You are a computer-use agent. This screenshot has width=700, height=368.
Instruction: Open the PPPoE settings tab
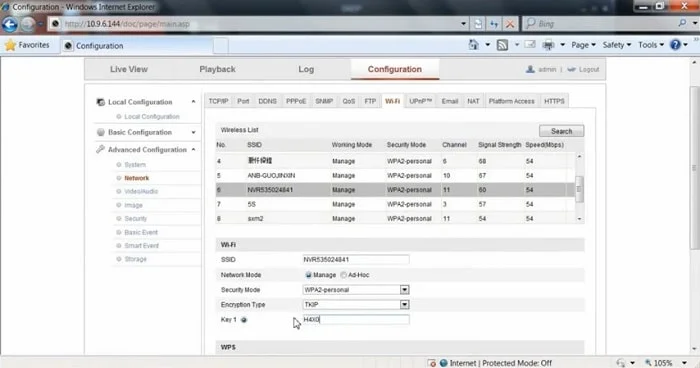pos(296,101)
